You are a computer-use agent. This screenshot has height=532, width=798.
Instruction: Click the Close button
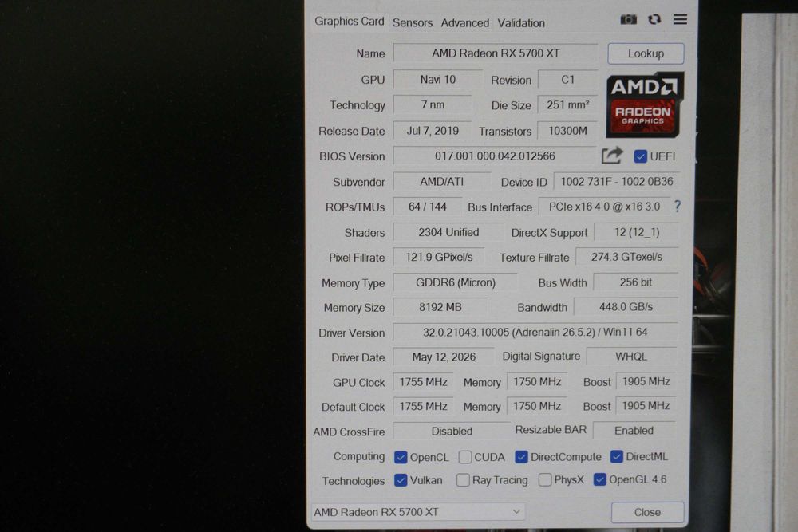647,512
